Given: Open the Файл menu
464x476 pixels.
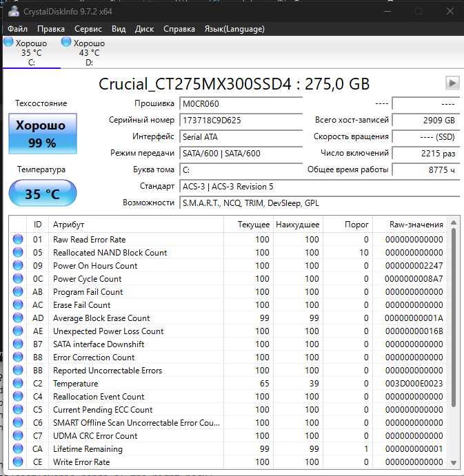Looking at the screenshot, I should pyautogui.click(x=18, y=29).
